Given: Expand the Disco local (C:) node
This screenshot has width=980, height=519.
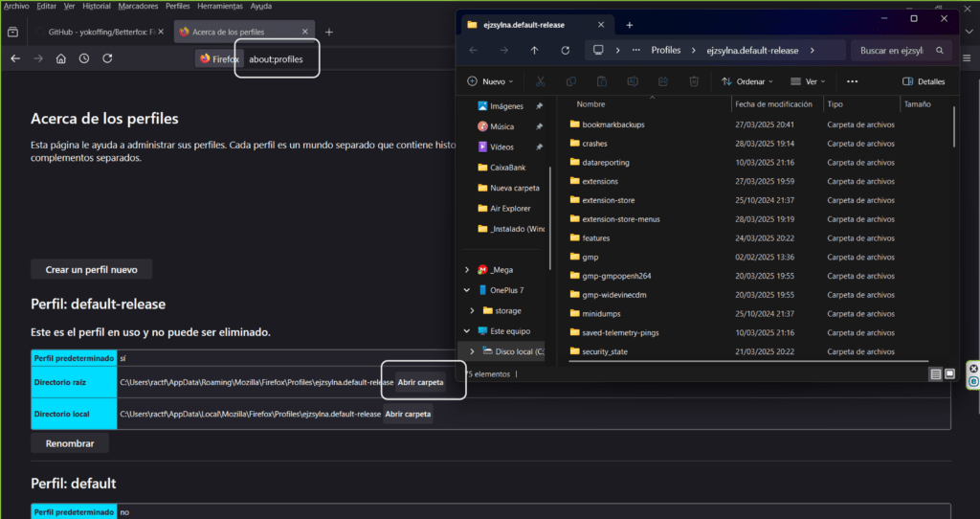Looking at the screenshot, I should click(473, 351).
